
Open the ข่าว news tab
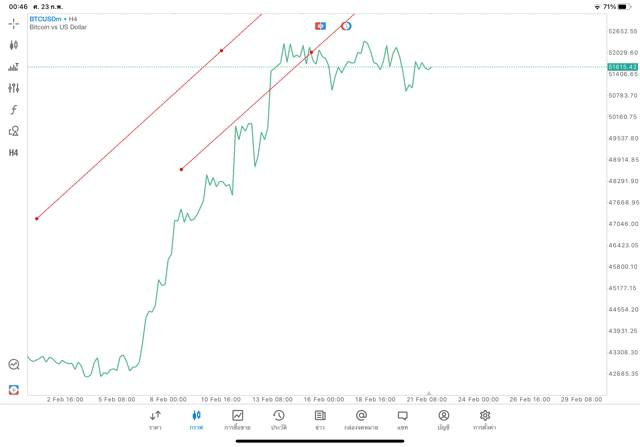(320, 420)
